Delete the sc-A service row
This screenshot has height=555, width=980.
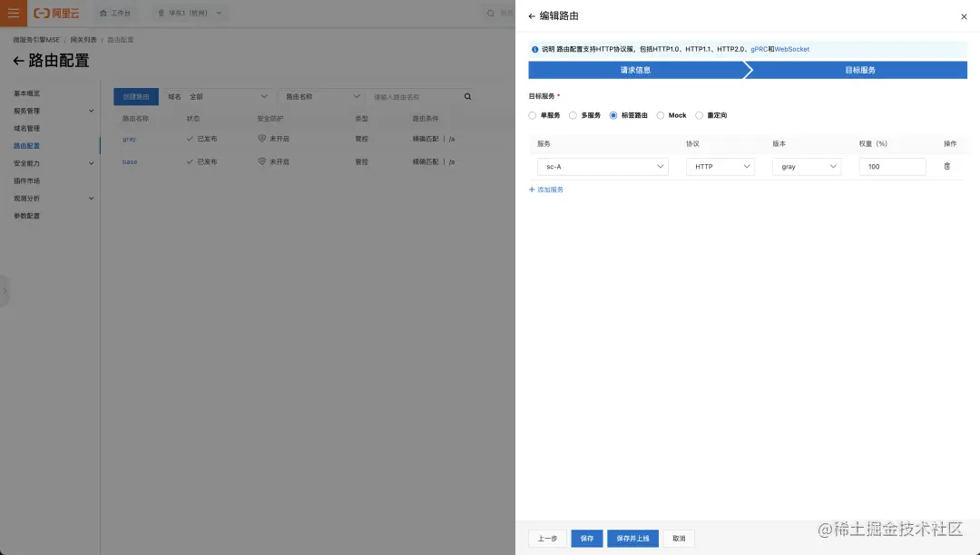coord(946,166)
